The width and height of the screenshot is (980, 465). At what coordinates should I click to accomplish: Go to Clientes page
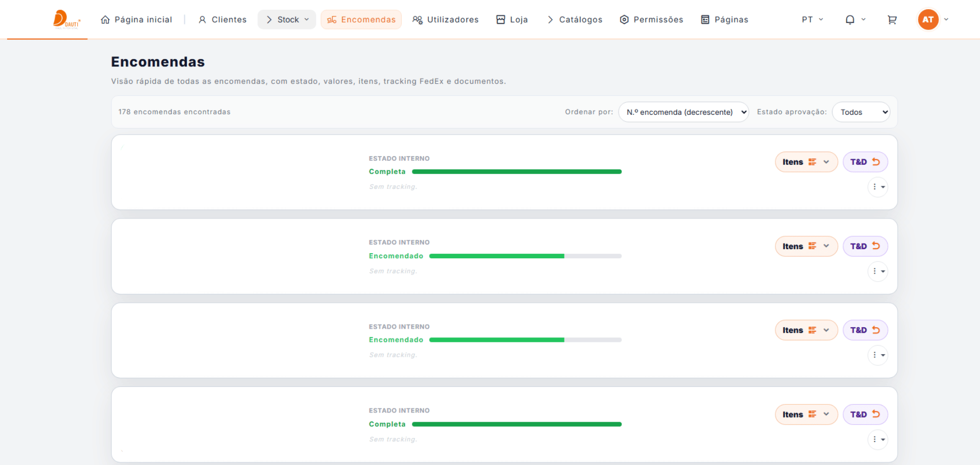coord(223,20)
